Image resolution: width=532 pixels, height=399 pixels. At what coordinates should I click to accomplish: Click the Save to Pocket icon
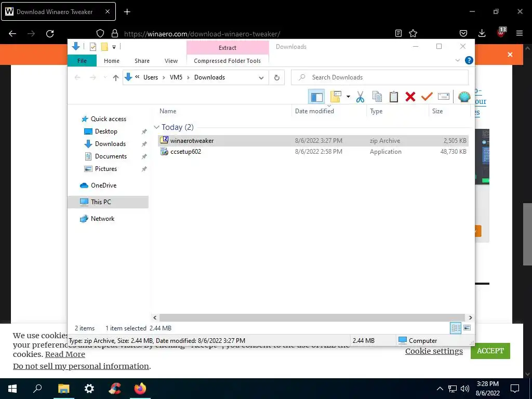[463, 33]
